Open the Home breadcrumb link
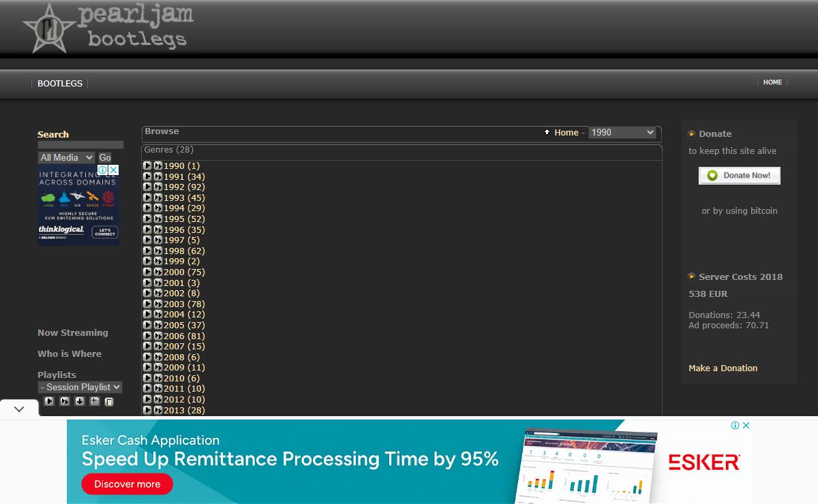The width and height of the screenshot is (818, 504). (x=566, y=132)
